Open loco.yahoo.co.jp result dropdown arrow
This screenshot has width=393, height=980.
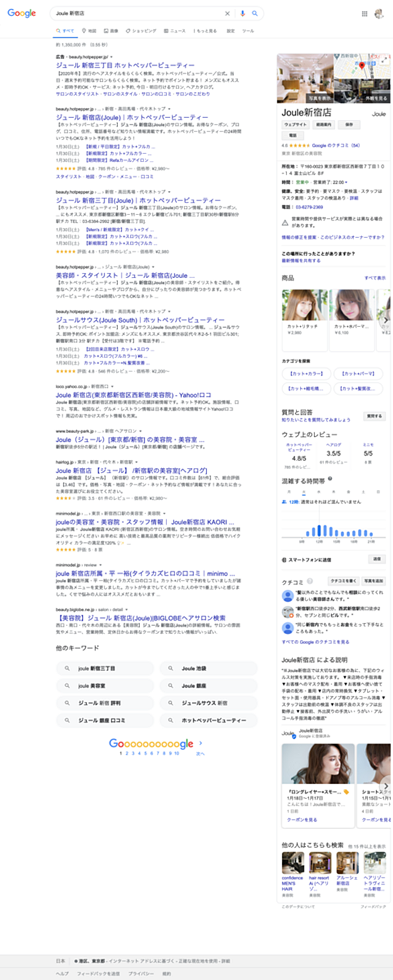click(113, 387)
